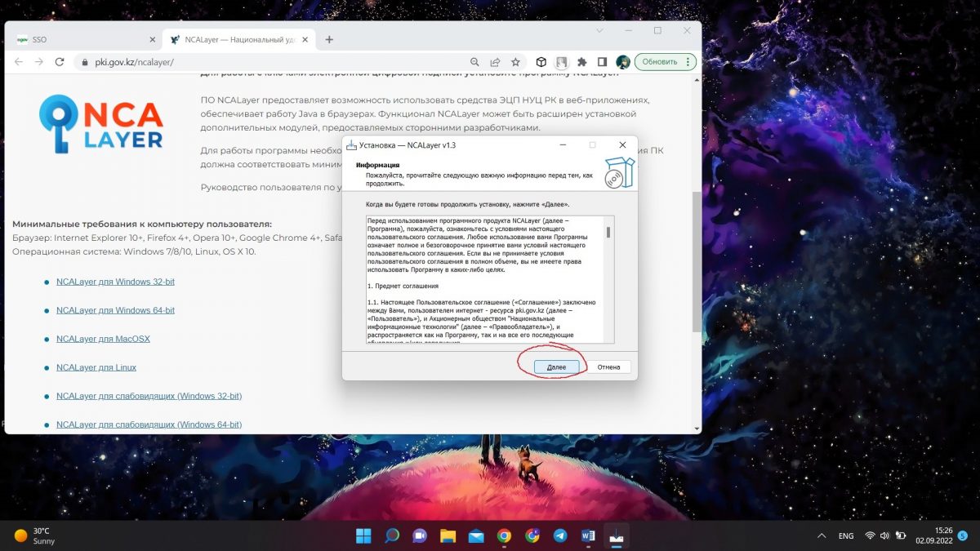Minimize the NCALayer installer window
980x551 pixels.
(x=563, y=144)
